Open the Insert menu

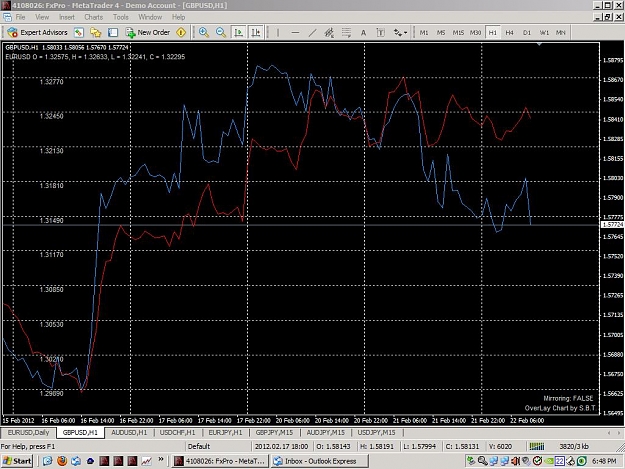[67, 17]
